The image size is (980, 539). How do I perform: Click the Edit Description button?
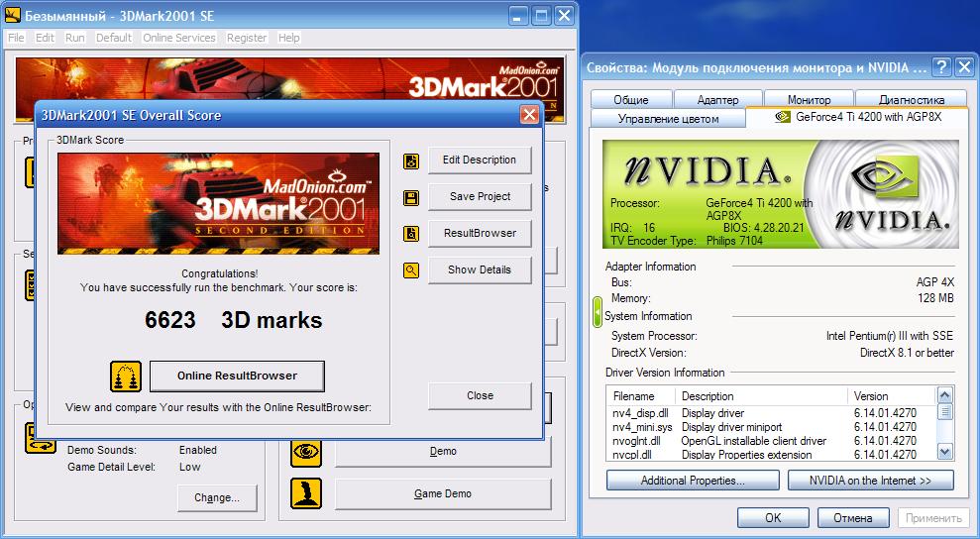(480, 161)
